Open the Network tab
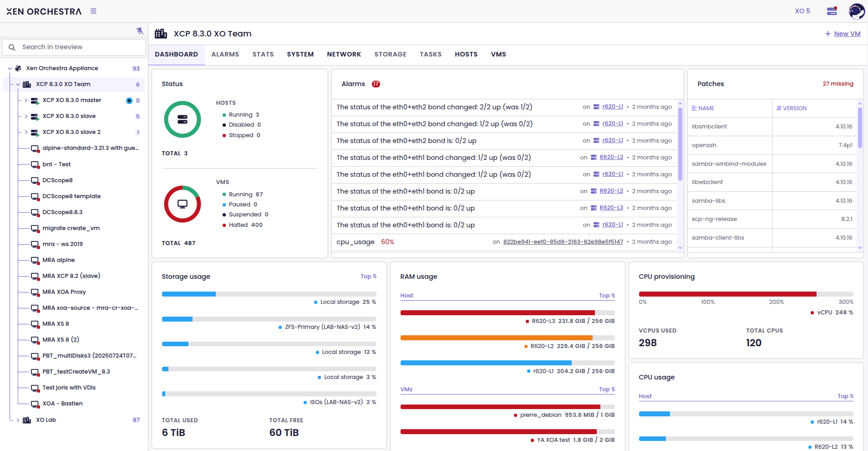Screen dimensions: 868x451 344,54
